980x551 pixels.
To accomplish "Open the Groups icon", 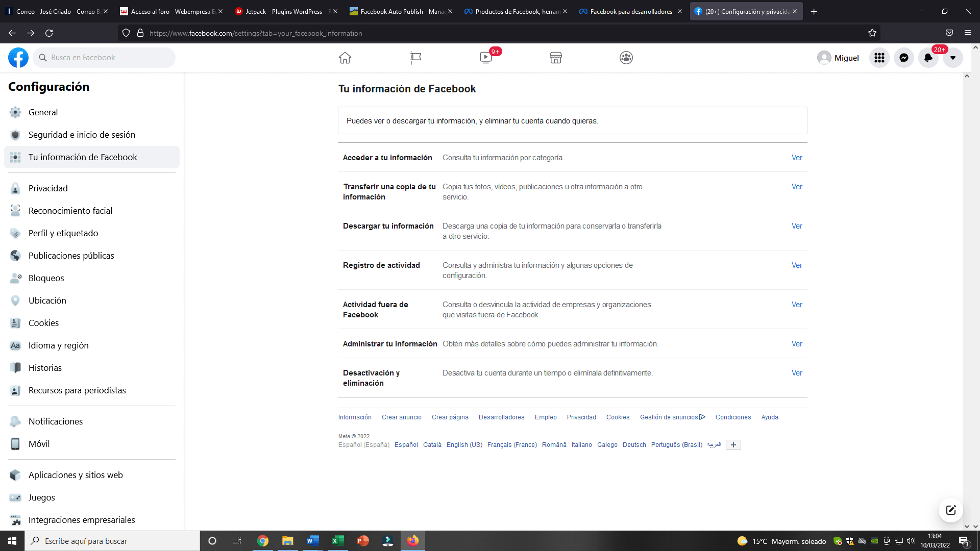I will 626,58.
